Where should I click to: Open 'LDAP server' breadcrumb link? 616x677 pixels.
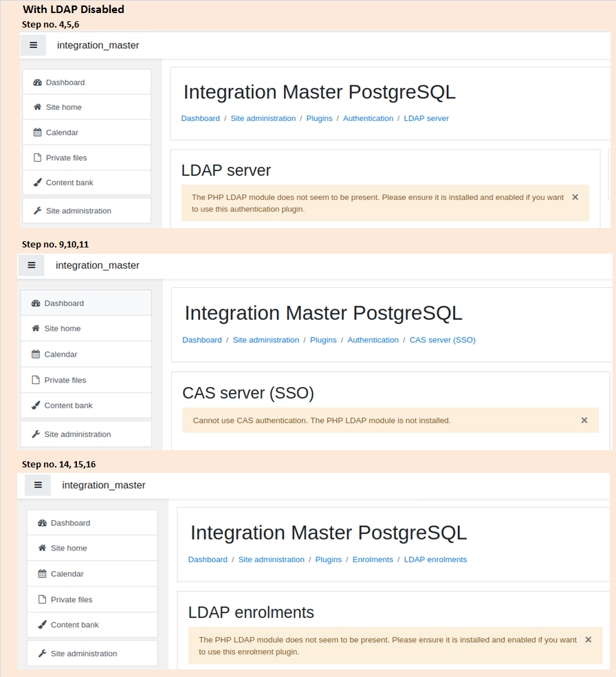point(426,118)
